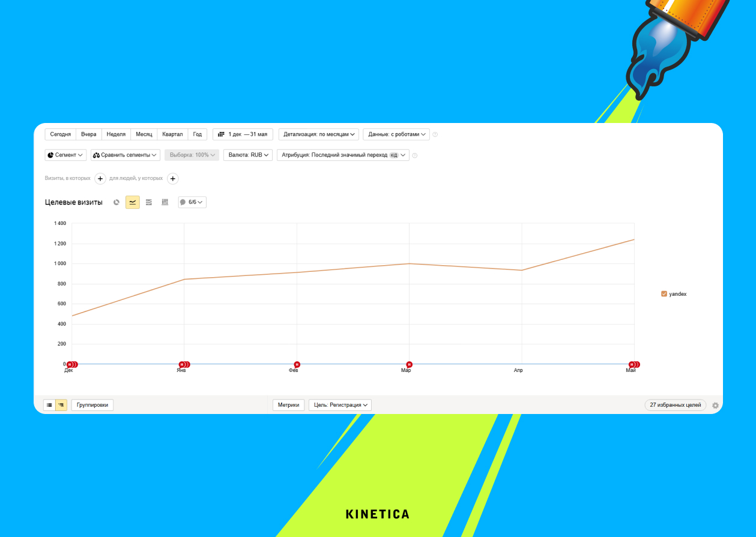The image size is (756, 537).
Task: Switch to flat list table view
Action: click(49, 405)
